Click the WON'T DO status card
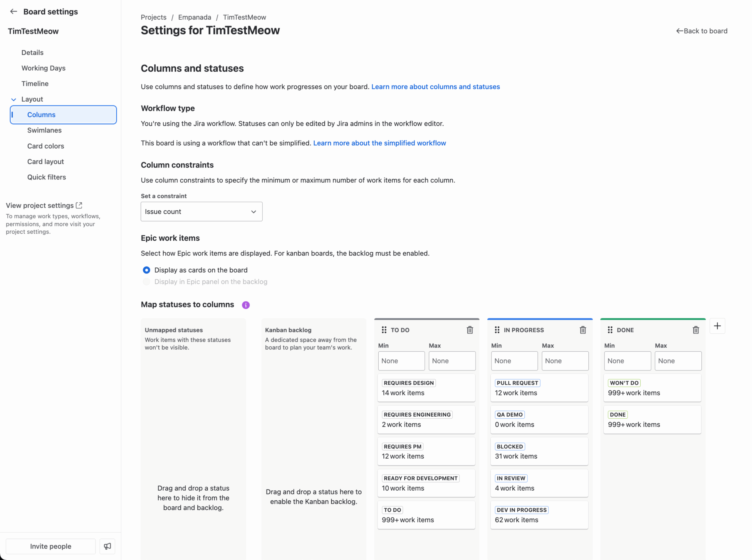752x560 pixels. click(x=652, y=388)
